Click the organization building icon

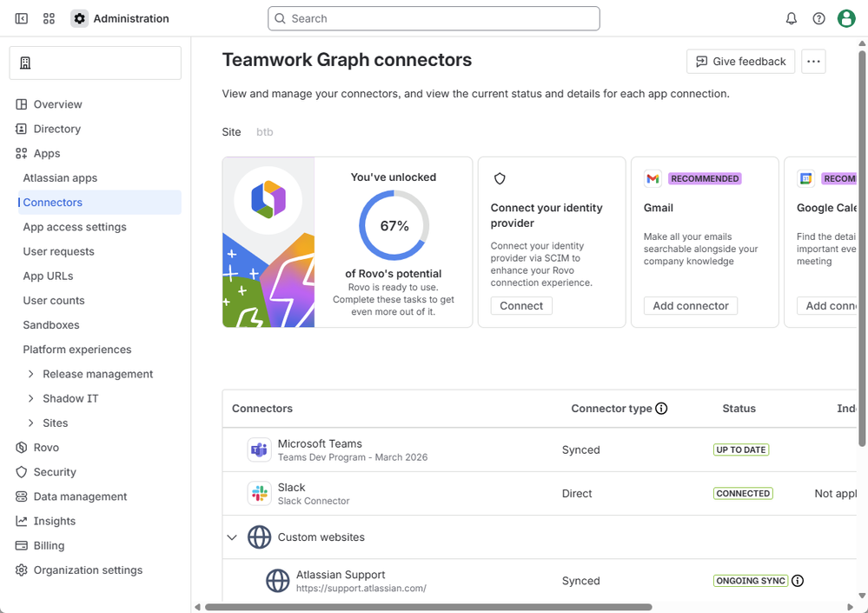(x=25, y=63)
